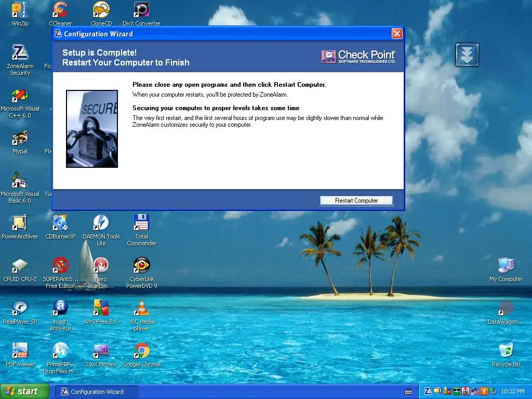Select the CloneCD desktop icon
532x399 pixels.
click(x=101, y=14)
